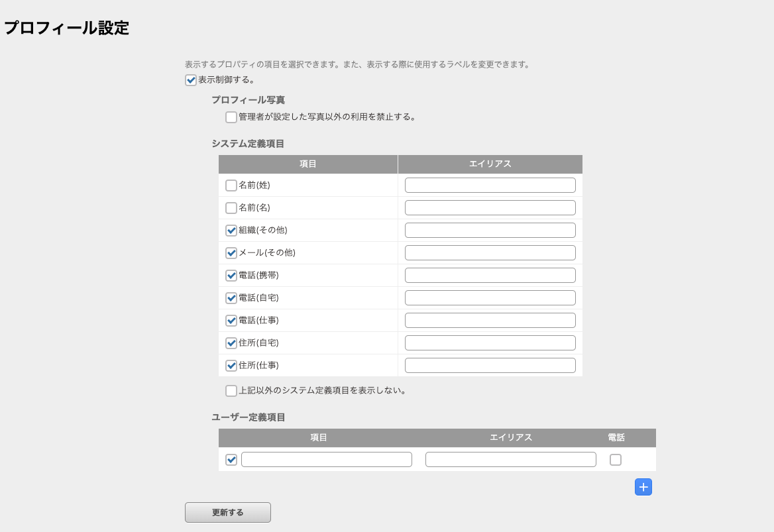The image size is (774, 532).
Task: Uncheck the 住所(自宅) checkbox
Action: tap(231, 343)
